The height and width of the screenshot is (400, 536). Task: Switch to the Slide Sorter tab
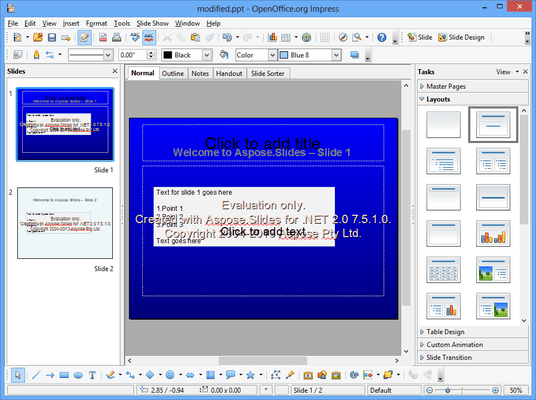click(268, 73)
